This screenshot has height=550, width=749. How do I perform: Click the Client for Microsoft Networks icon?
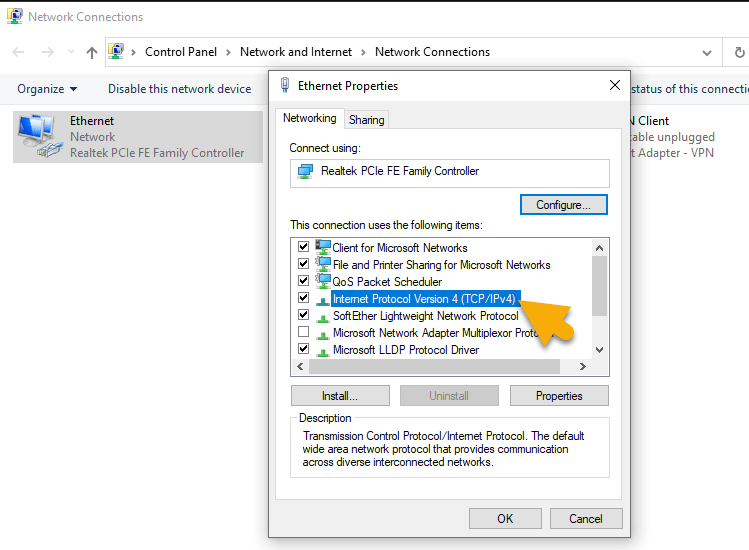(x=322, y=247)
